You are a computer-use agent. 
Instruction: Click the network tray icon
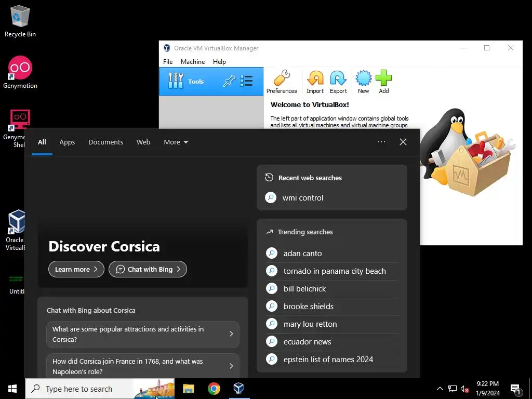[453, 389]
